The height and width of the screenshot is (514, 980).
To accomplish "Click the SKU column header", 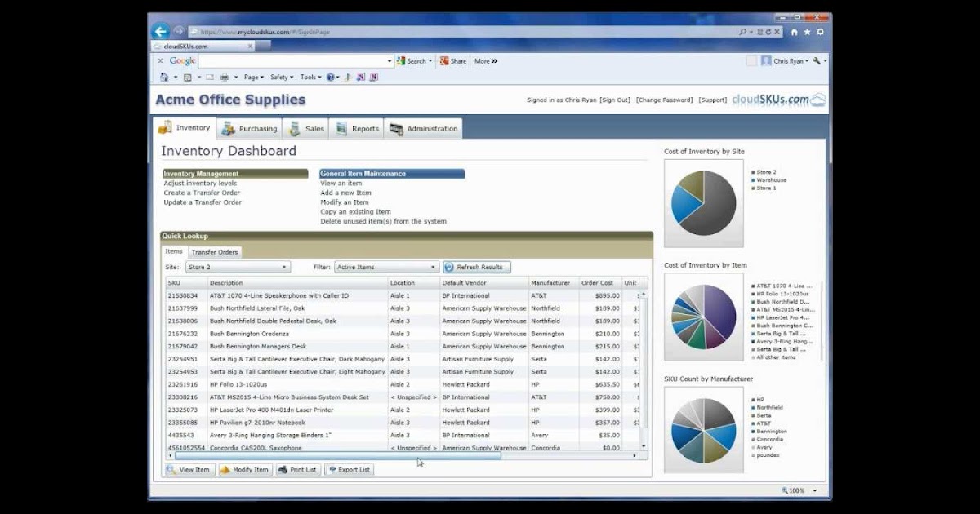I will [186, 283].
